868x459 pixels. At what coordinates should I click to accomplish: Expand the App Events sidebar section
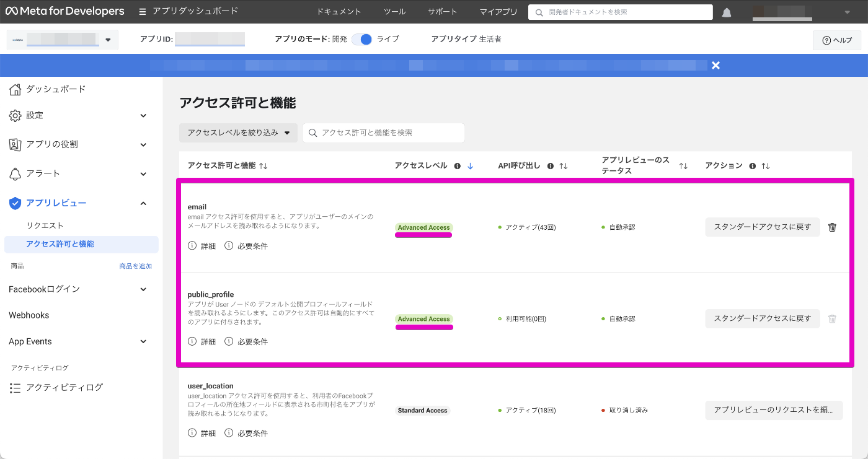click(143, 341)
